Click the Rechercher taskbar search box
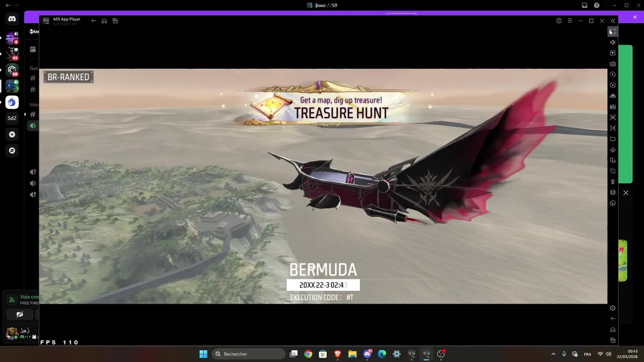Viewport: 644px width, 362px height. [249, 354]
